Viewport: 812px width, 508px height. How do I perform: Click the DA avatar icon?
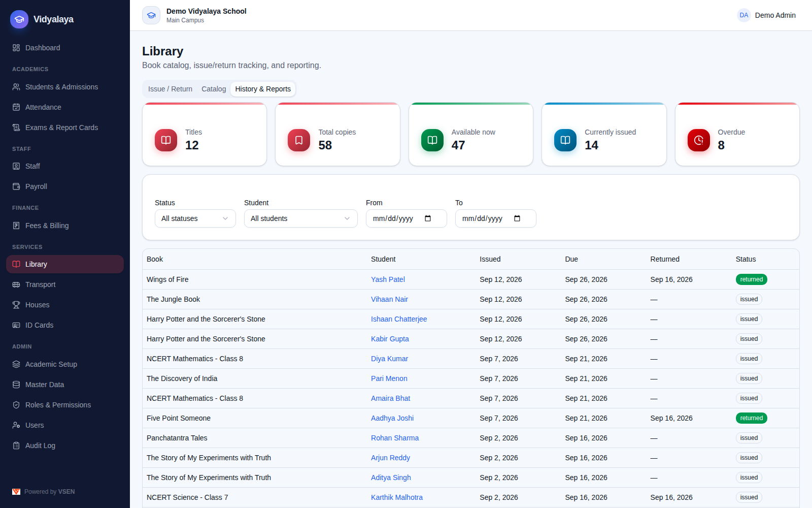pos(744,15)
